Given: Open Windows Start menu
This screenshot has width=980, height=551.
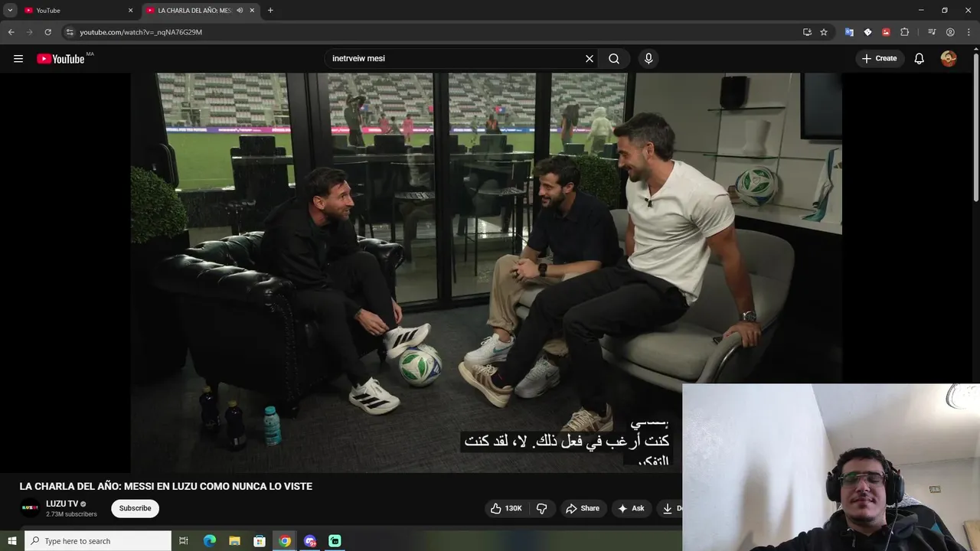Looking at the screenshot, I should click(x=11, y=541).
